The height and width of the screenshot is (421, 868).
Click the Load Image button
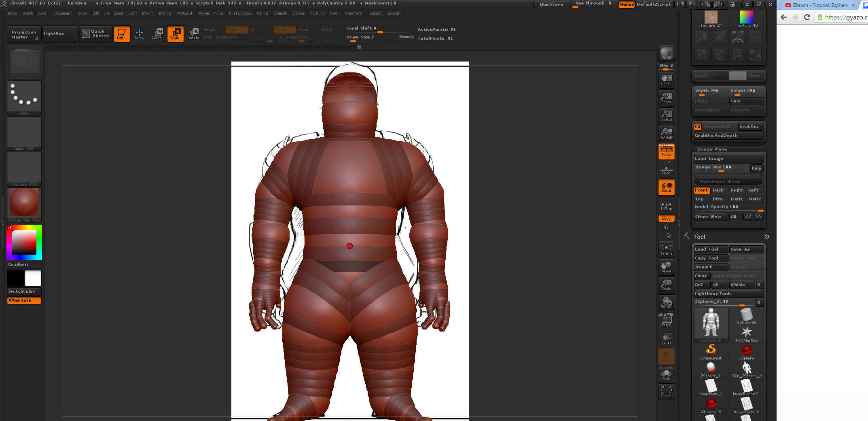pos(728,159)
